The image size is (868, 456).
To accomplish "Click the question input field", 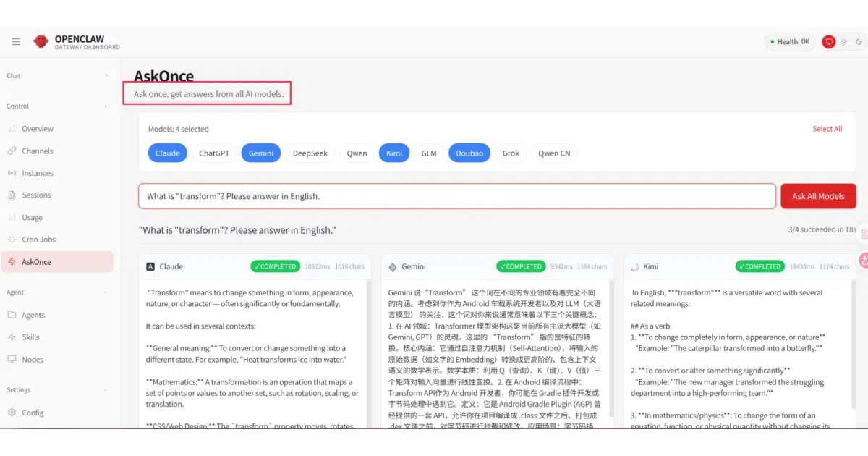I will pyautogui.click(x=457, y=196).
